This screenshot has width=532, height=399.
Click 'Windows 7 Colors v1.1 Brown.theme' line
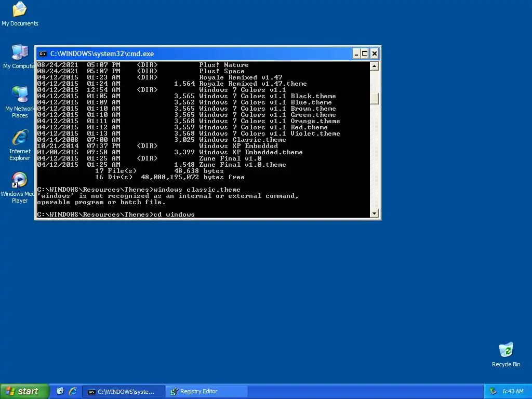(x=187, y=109)
